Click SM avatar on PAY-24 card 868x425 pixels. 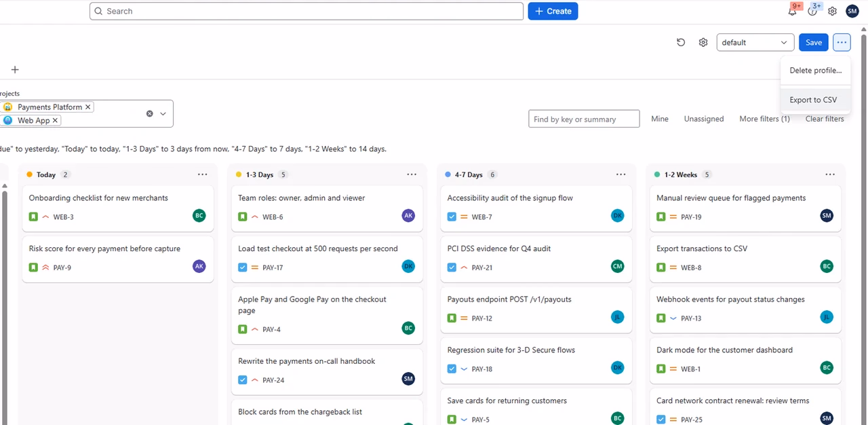pyautogui.click(x=408, y=379)
